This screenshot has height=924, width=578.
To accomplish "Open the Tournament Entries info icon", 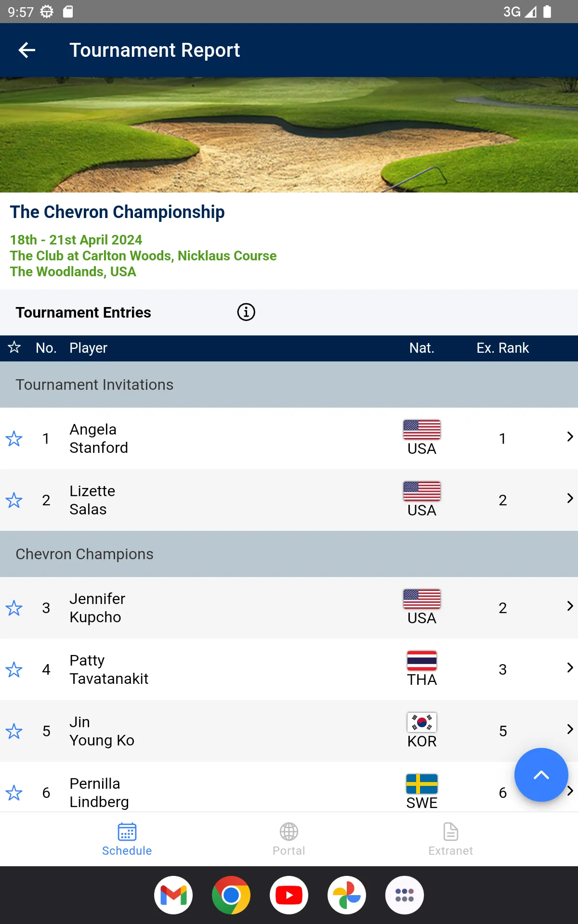I will [x=246, y=312].
